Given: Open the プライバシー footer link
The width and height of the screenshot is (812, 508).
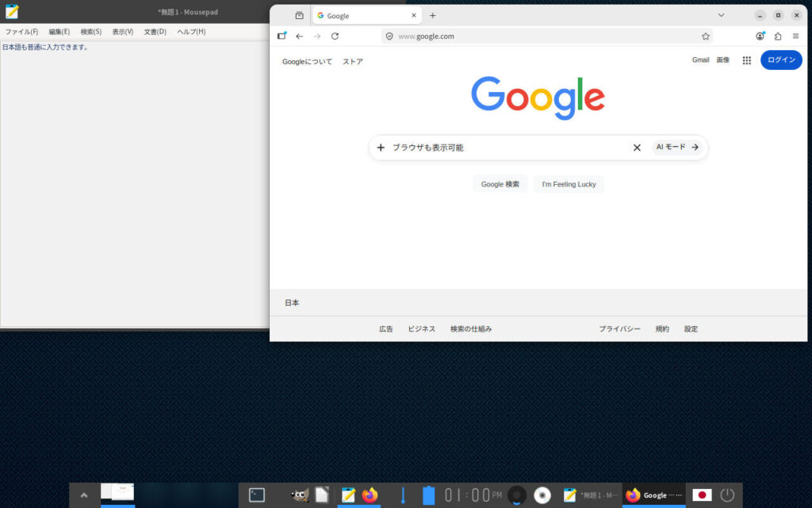Looking at the screenshot, I should click(619, 329).
